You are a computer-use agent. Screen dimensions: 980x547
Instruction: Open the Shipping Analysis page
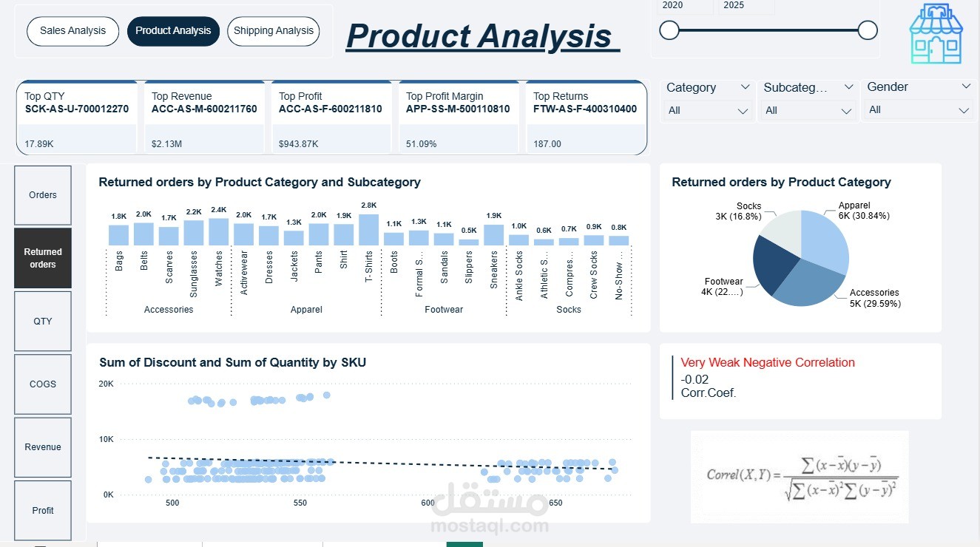(x=273, y=31)
